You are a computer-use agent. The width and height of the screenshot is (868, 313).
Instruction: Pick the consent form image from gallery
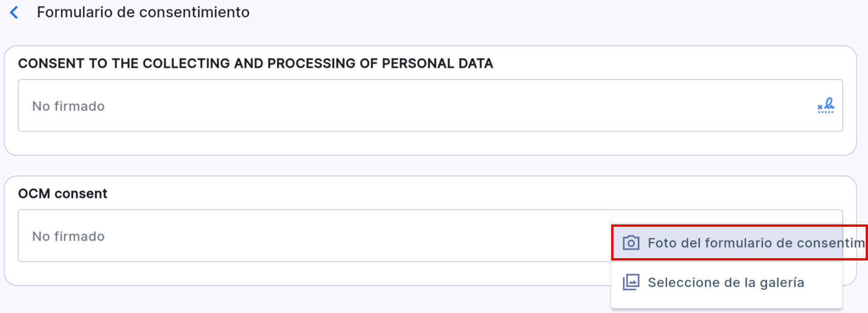point(726,283)
